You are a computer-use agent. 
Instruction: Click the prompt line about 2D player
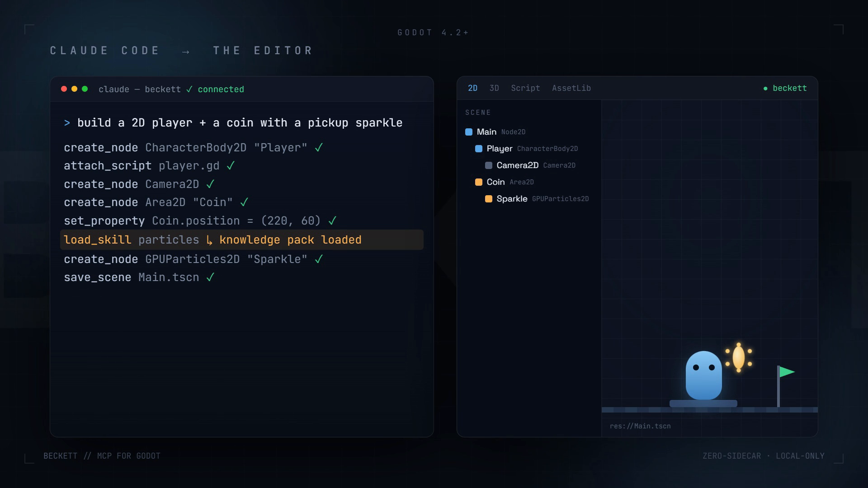tap(233, 123)
